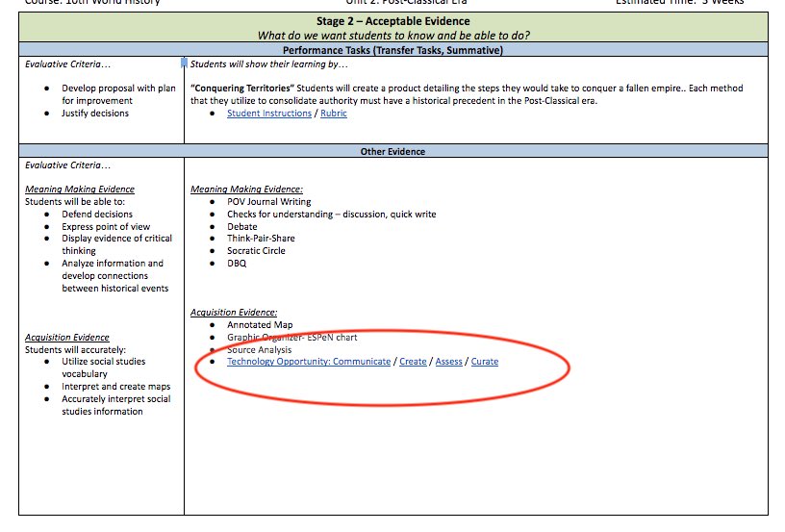Click 'Display evidence of critical thinking' item
Screen dimensions: 785x532
click(x=116, y=244)
